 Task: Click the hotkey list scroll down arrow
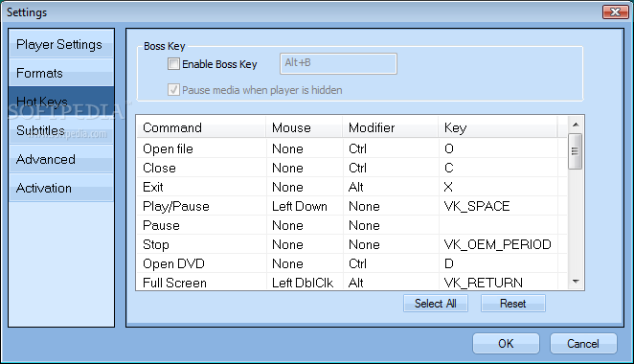576,282
